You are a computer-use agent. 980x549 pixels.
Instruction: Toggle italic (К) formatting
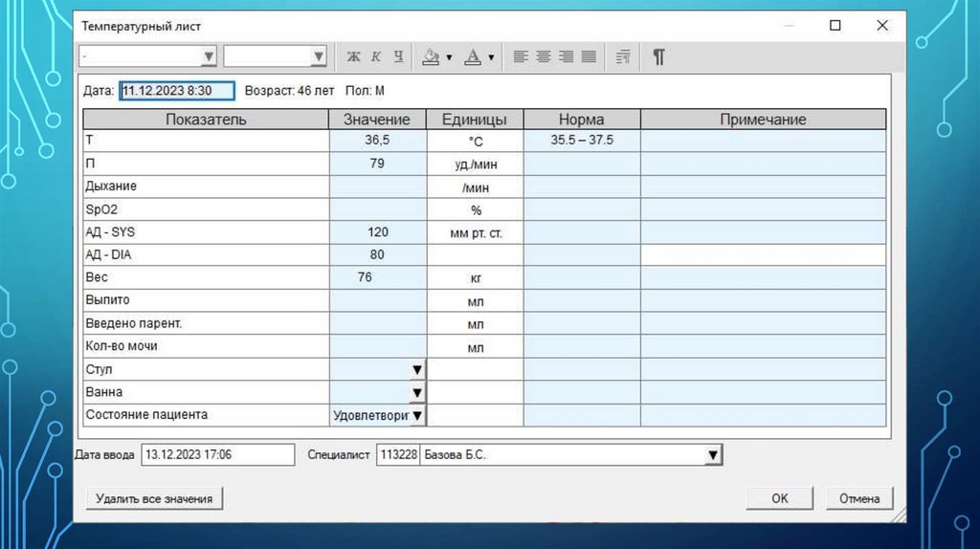[376, 57]
